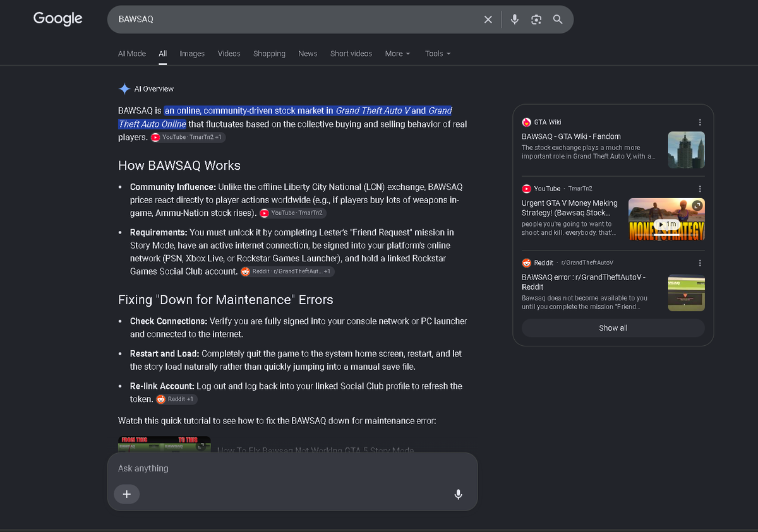The image size is (758, 532).
Task: Click microphone in Ask anything box
Action: click(x=459, y=494)
